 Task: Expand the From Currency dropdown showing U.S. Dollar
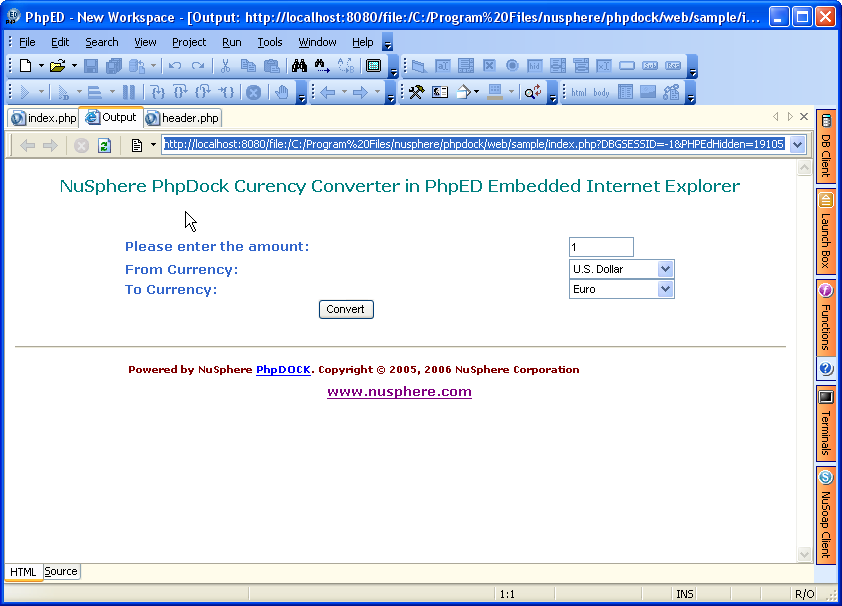(x=665, y=269)
